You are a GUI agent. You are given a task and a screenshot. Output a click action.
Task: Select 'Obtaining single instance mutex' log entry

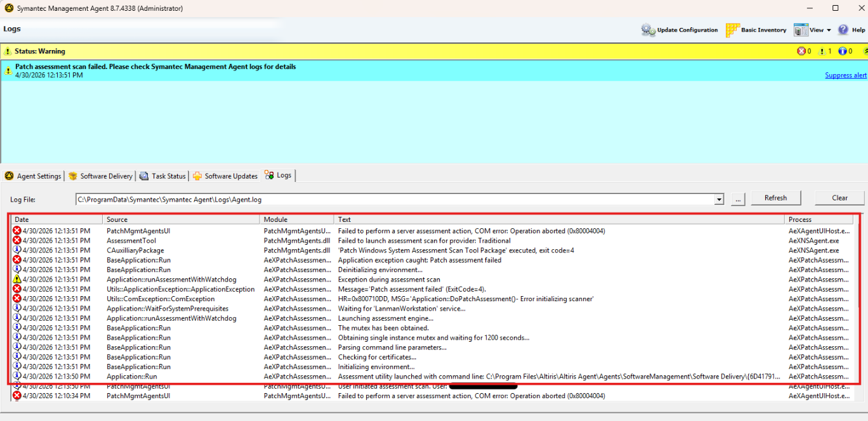point(433,338)
